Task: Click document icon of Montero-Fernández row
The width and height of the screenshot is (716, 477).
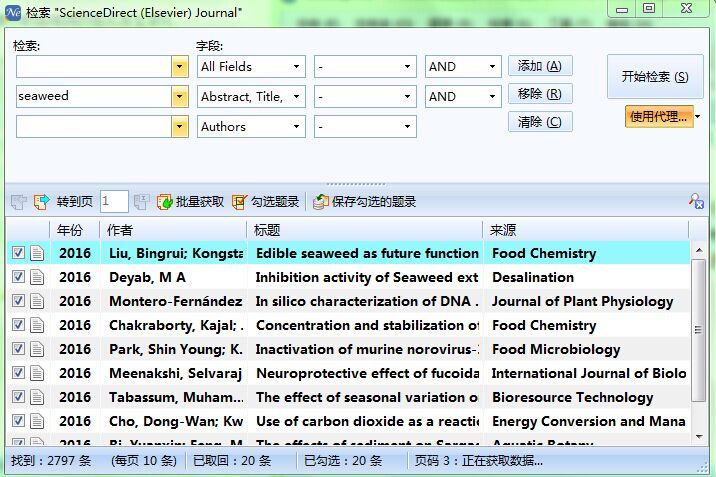Action: pyautogui.click(x=37, y=301)
